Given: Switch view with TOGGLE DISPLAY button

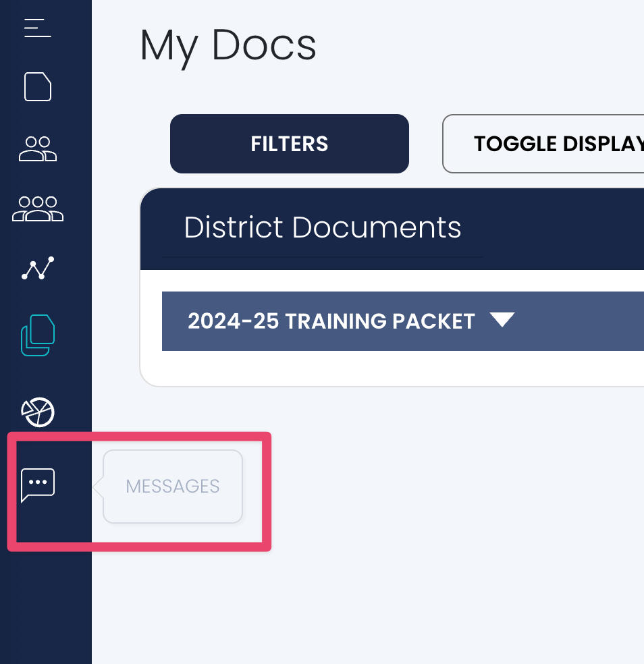Looking at the screenshot, I should click(554, 144).
